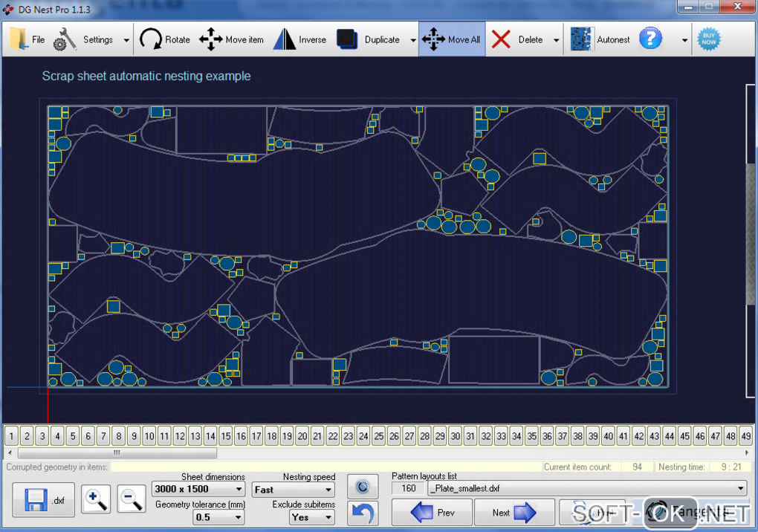Open the Geometry tolerance dropdown
This screenshot has height=532, width=758.
(239, 517)
